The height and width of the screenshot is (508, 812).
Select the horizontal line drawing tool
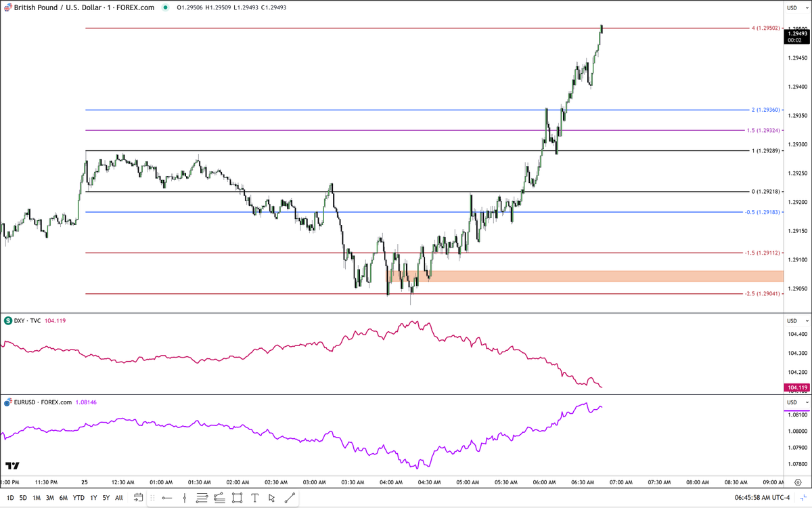(x=167, y=498)
